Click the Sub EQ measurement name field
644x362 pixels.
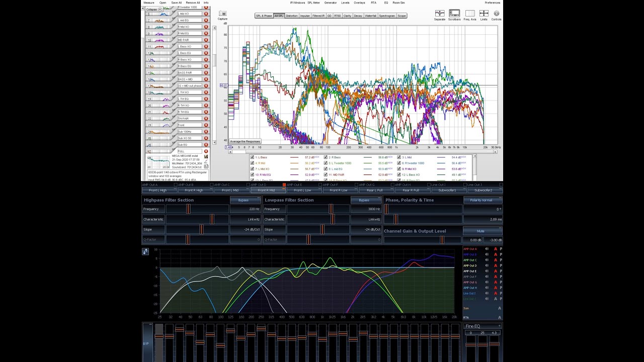click(190, 144)
